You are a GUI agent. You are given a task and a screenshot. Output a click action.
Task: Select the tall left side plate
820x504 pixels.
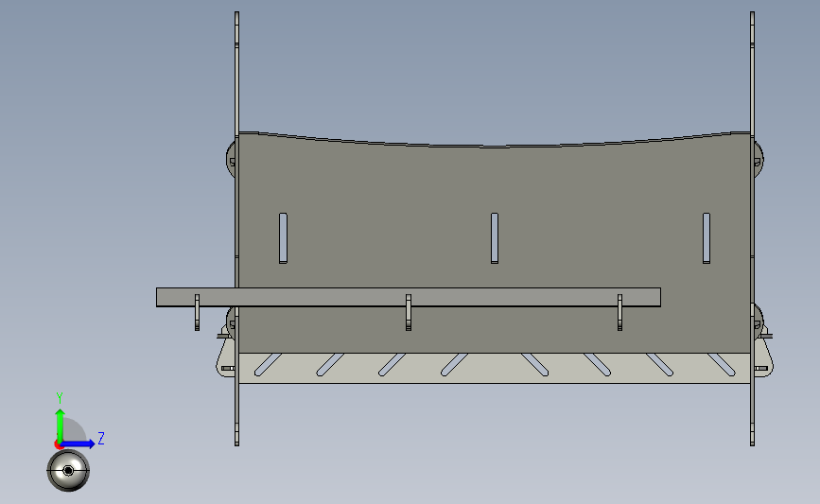tap(236, 229)
